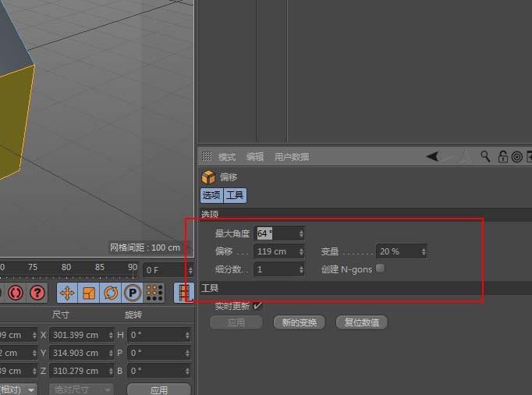Toggle the Scale key icon
532x395 pixels.
click(89, 293)
